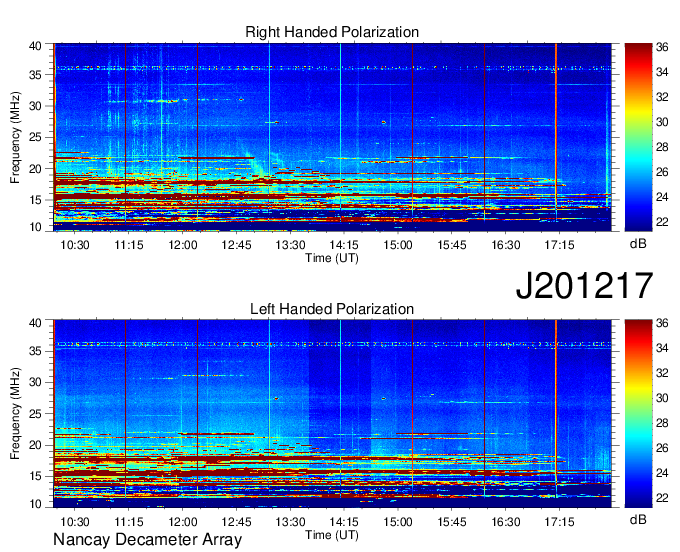The height and width of the screenshot is (552, 680).
Task: Click the 15:45 tick label on the bottom plot
Action: (x=451, y=522)
